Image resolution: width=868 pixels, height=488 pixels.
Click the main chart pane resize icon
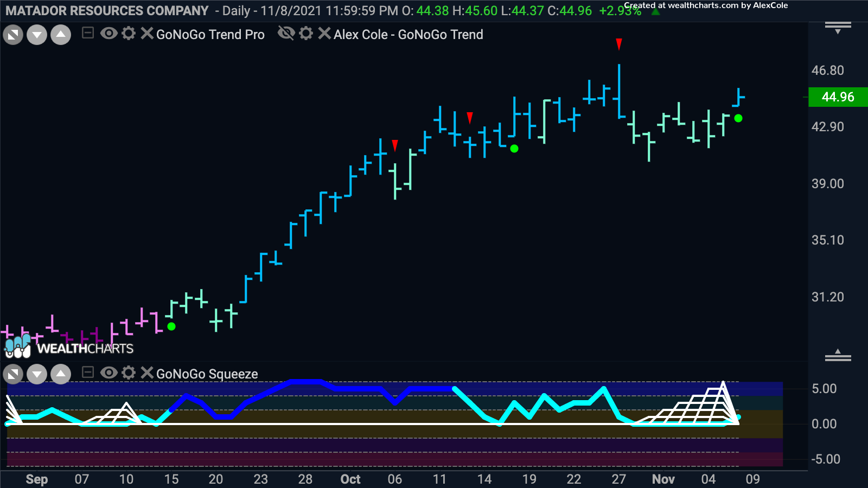pyautogui.click(x=13, y=35)
